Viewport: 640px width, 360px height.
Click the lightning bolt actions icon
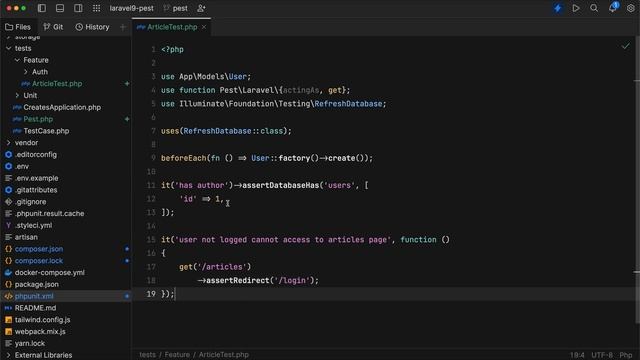pyautogui.click(x=558, y=8)
